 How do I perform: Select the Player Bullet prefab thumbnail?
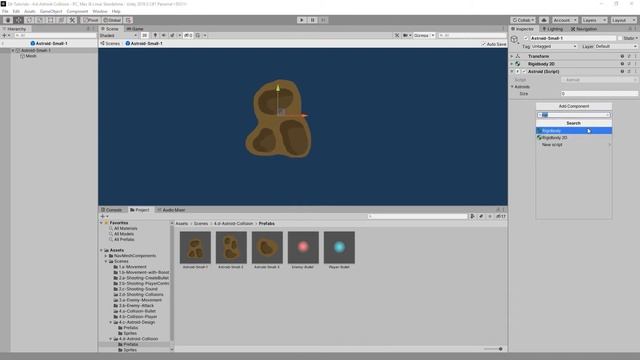[x=339, y=247]
